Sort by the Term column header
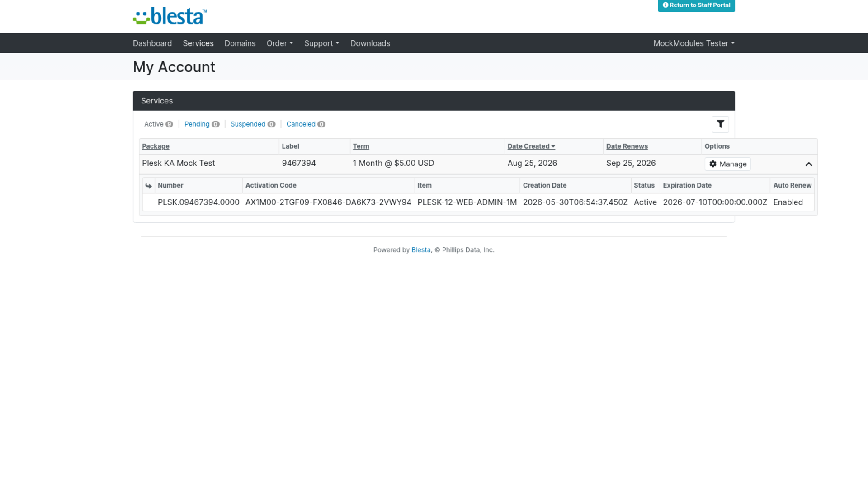The image size is (868, 488). [x=361, y=146]
